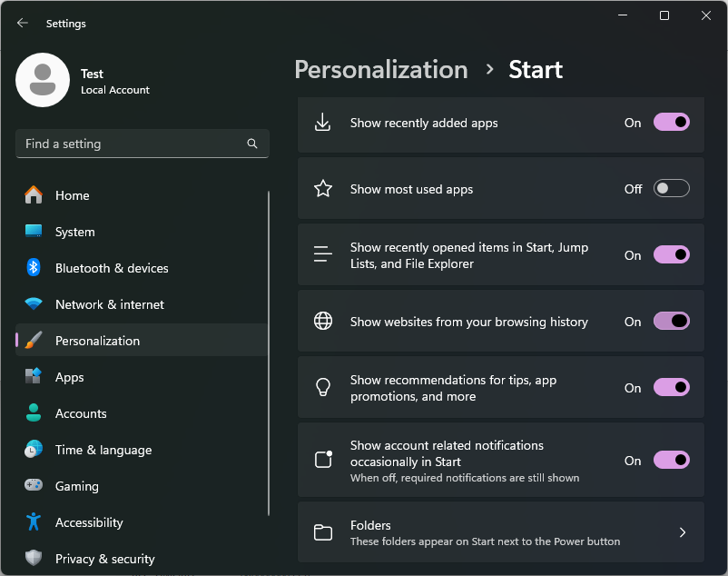Expand Folders settings using the chevron
Image resolution: width=728 pixels, height=576 pixels.
682,532
